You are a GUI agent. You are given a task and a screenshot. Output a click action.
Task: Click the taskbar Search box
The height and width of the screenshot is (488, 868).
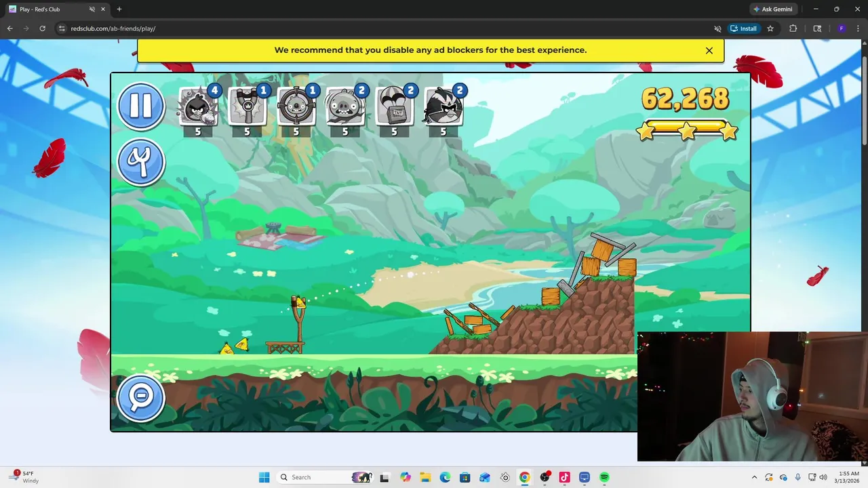324,477
